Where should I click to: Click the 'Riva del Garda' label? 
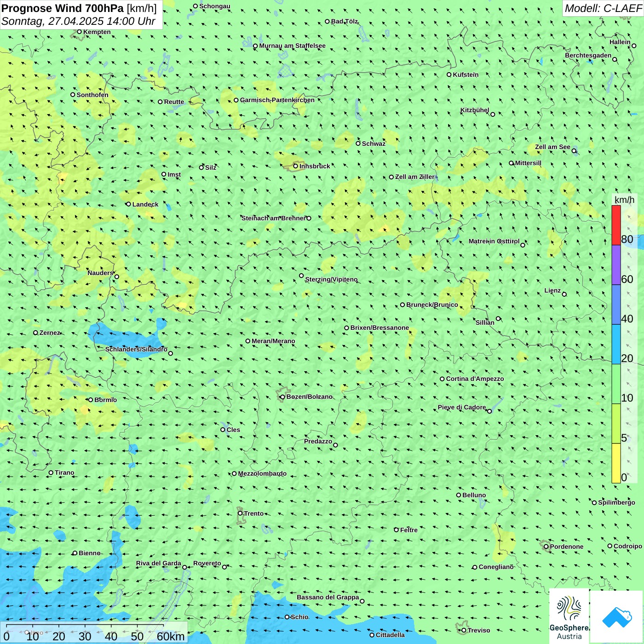point(159,563)
